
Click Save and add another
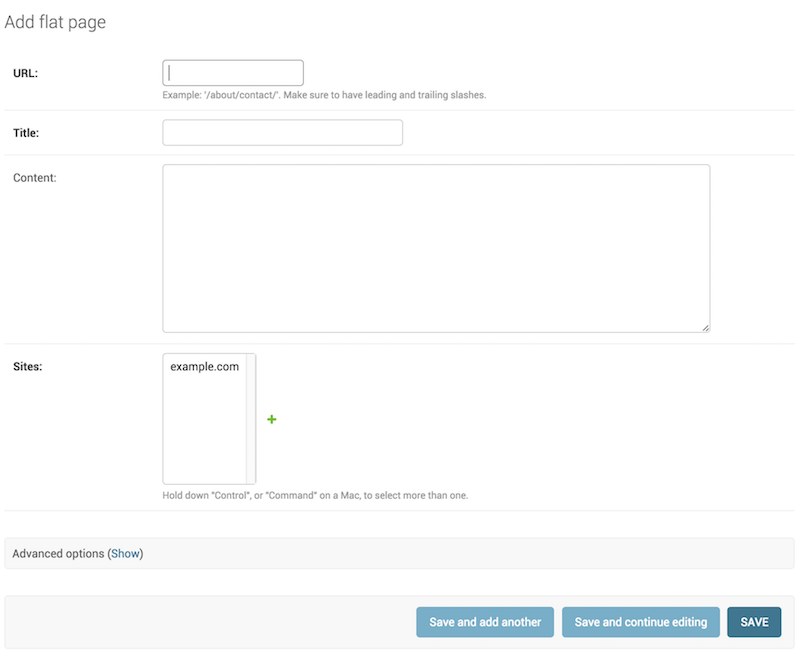pos(485,622)
